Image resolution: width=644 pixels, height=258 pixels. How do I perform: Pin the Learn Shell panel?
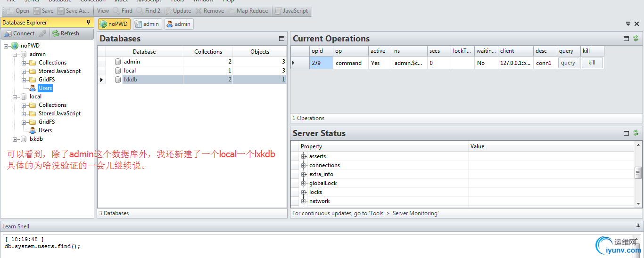(638, 226)
